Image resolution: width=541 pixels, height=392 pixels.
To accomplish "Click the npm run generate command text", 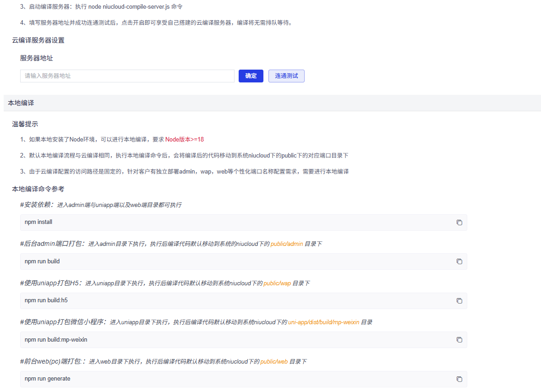I will pos(48,379).
